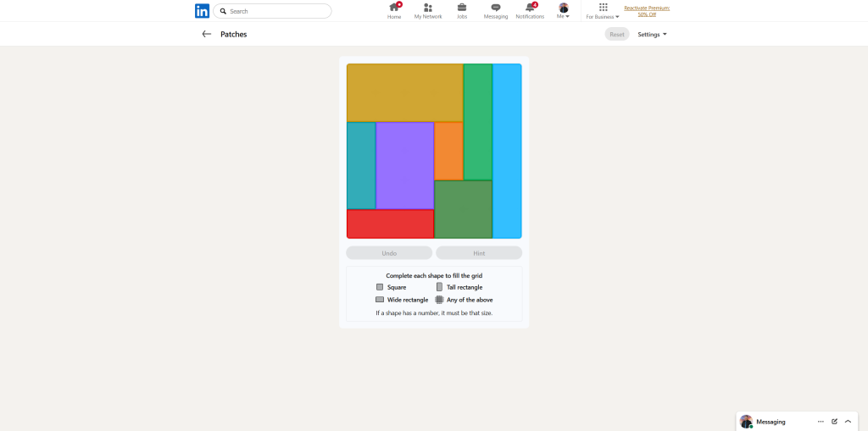Screen dimensions: 868x431
Task: Open My Network page
Action: 428,11
